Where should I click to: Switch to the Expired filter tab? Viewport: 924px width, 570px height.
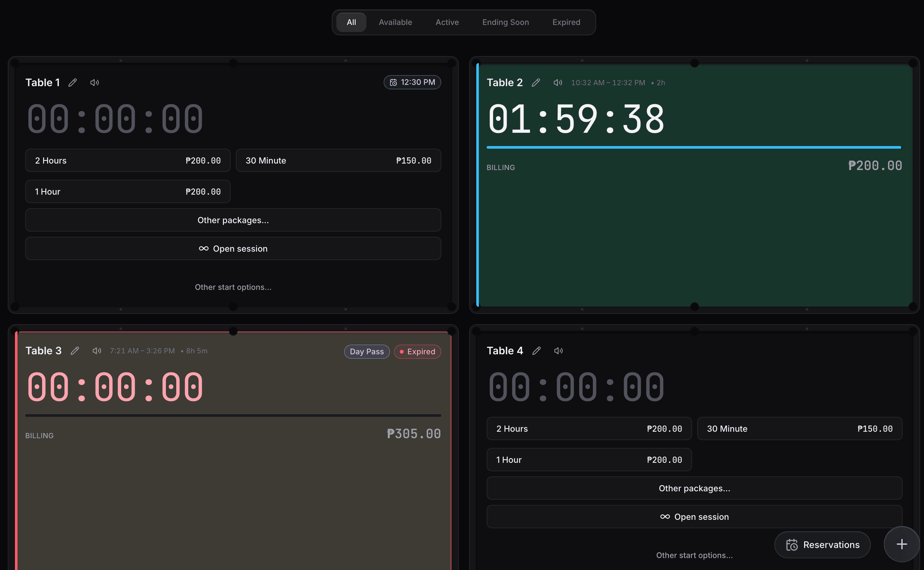tap(566, 22)
